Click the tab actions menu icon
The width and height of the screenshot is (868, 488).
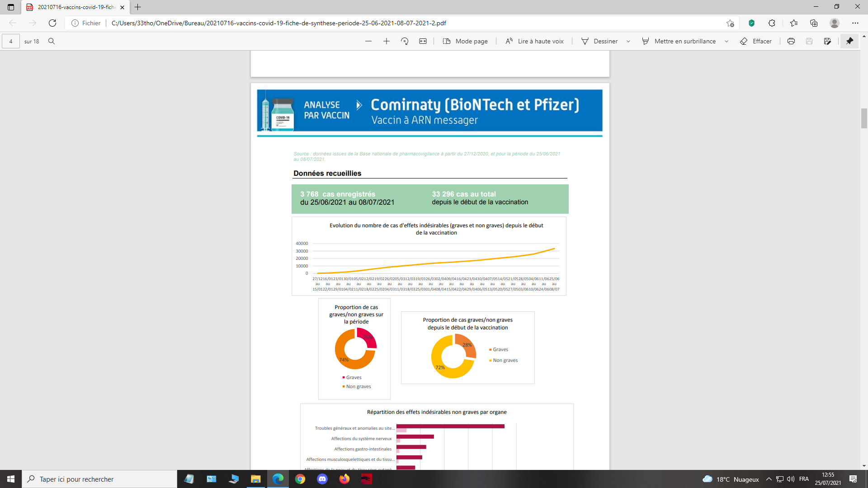pyautogui.click(x=11, y=7)
